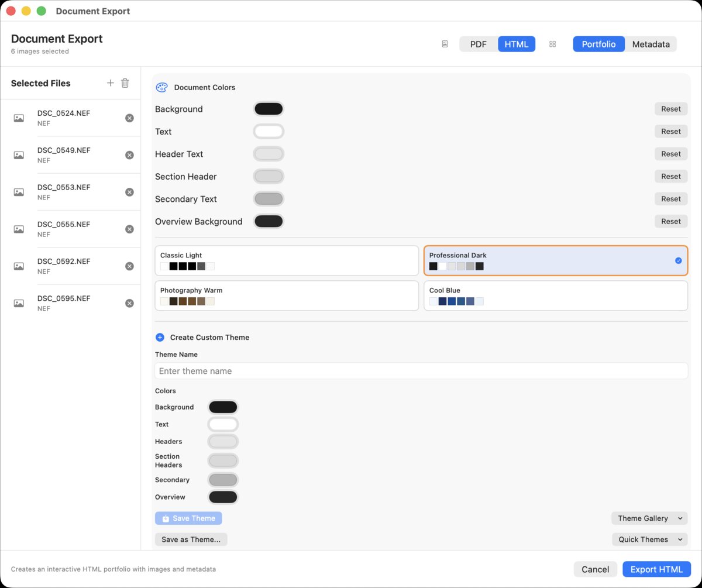Switch export format to PDF
Image resolution: width=702 pixels, height=588 pixels.
(478, 43)
